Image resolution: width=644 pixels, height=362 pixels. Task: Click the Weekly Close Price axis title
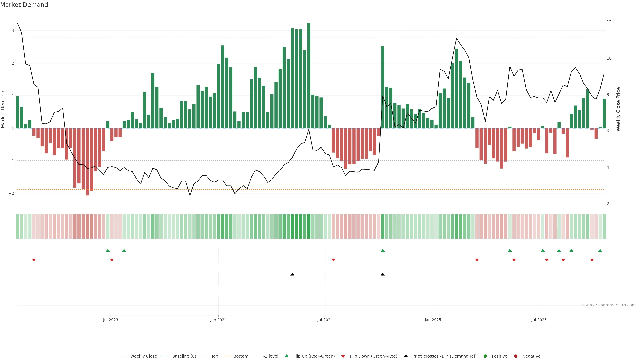618,109
